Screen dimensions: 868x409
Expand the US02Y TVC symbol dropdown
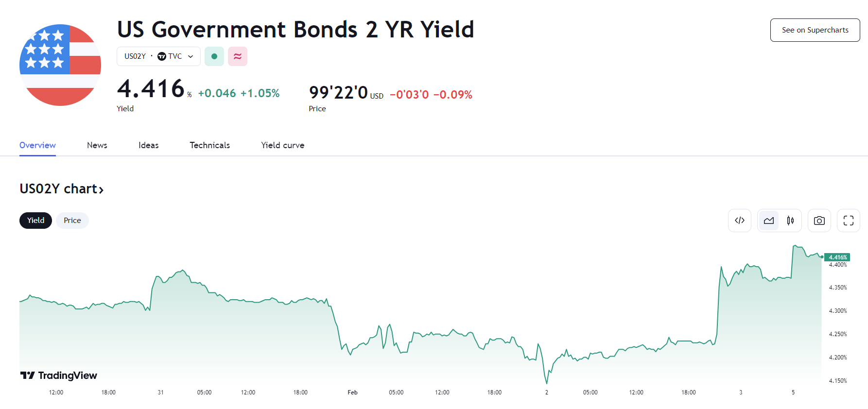[x=158, y=56]
